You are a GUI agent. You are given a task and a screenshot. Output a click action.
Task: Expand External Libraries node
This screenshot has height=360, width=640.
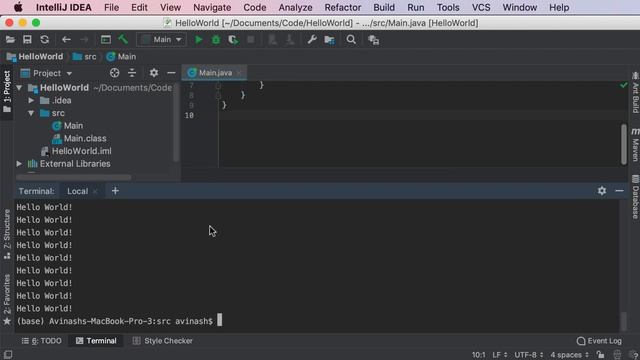click(19, 164)
